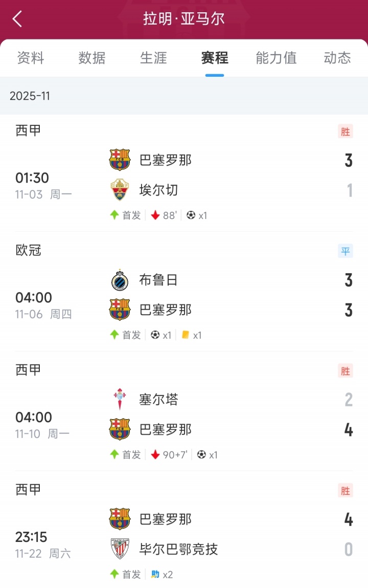Open the 数据 tab

pyautogui.click(x=92, y=58)
